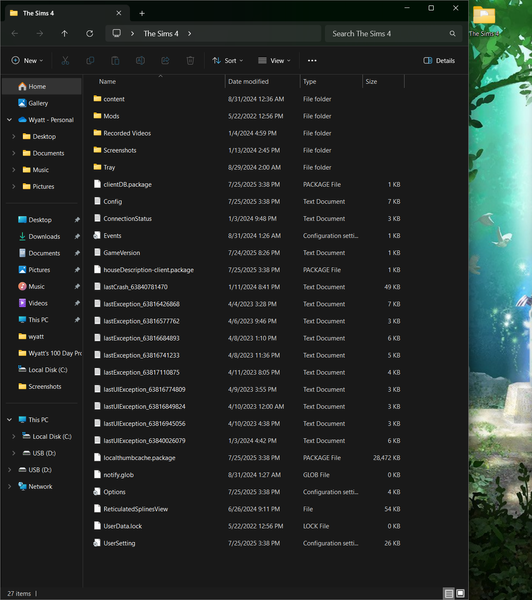Image resolution: width=532 pixels, height=600 pixels.
Task: Select the Mods folder icon
Action: (97, 116)
